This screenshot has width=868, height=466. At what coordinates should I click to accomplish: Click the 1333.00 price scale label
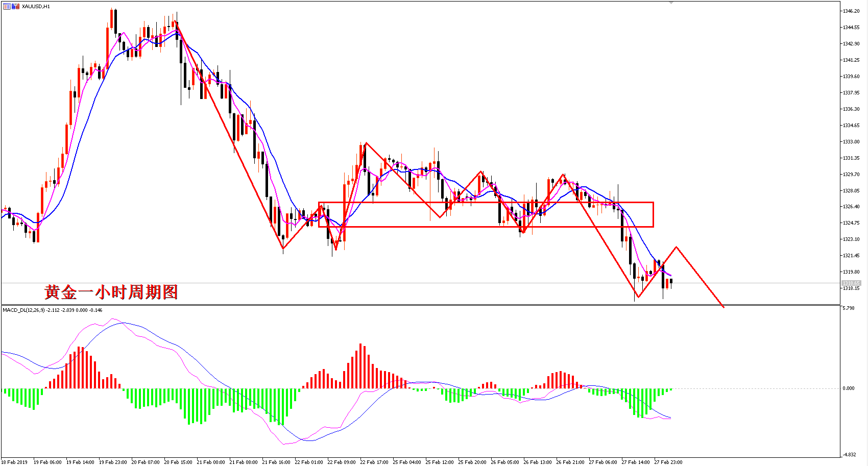click(851, 141)
